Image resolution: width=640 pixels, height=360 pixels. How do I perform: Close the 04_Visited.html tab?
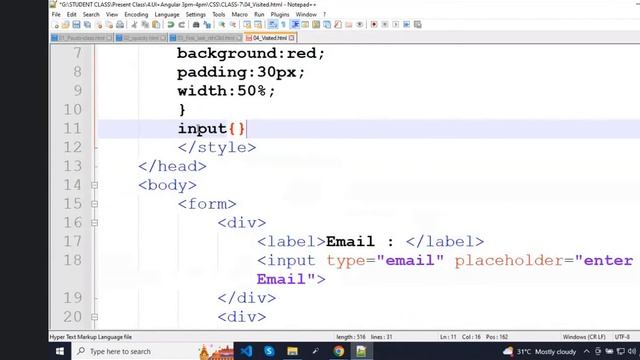pyautogui.click(x=291, y=38)
